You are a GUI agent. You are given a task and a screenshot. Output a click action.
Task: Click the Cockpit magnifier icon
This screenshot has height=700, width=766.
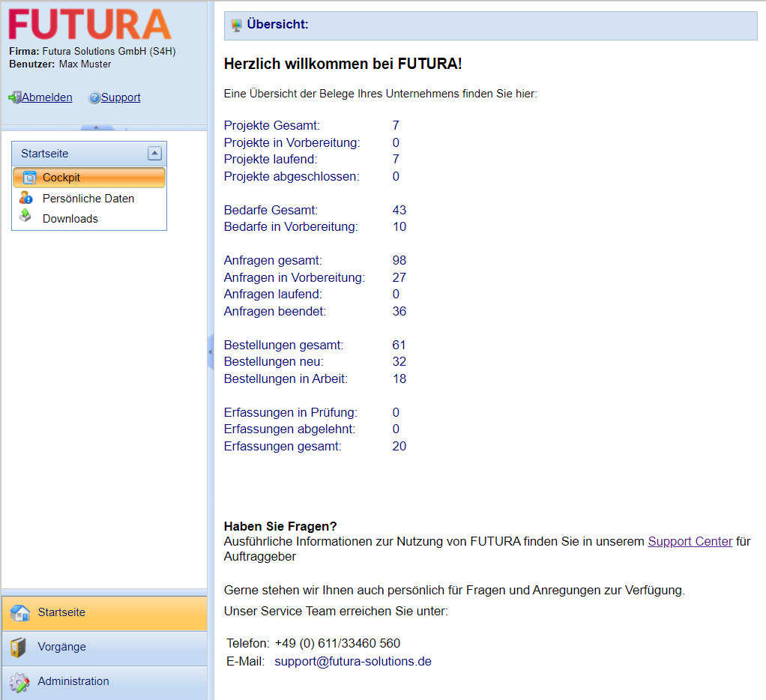coord(29,178)
